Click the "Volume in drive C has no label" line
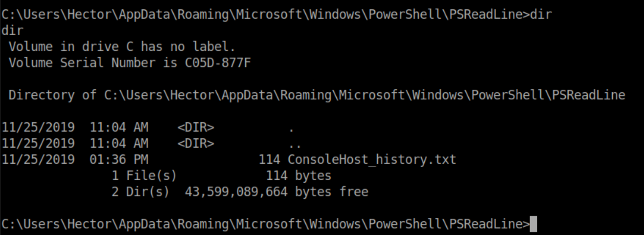644x235 pixels. [x=122, y=47]
